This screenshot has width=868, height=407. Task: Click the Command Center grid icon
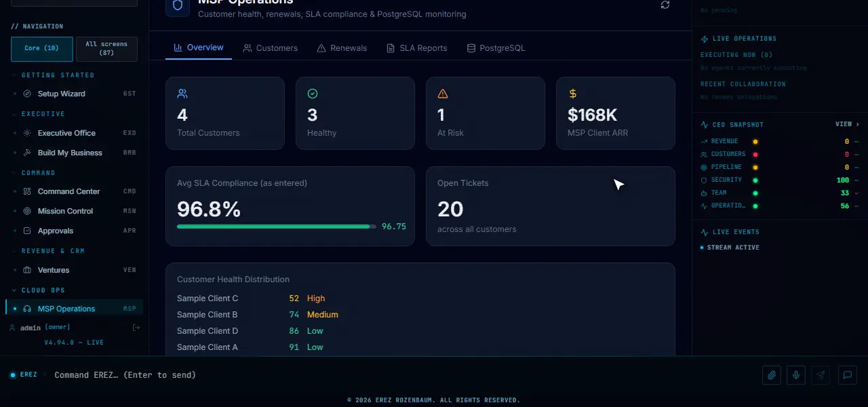pyautogui.click(x=27, y=191)
